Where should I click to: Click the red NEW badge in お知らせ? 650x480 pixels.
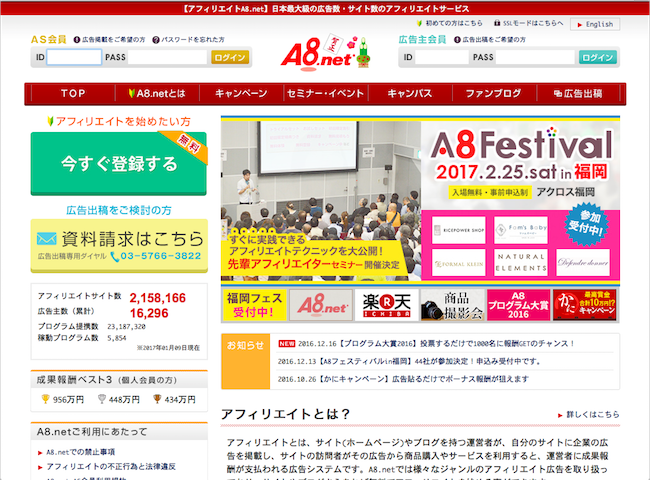(x=286, y=344)
